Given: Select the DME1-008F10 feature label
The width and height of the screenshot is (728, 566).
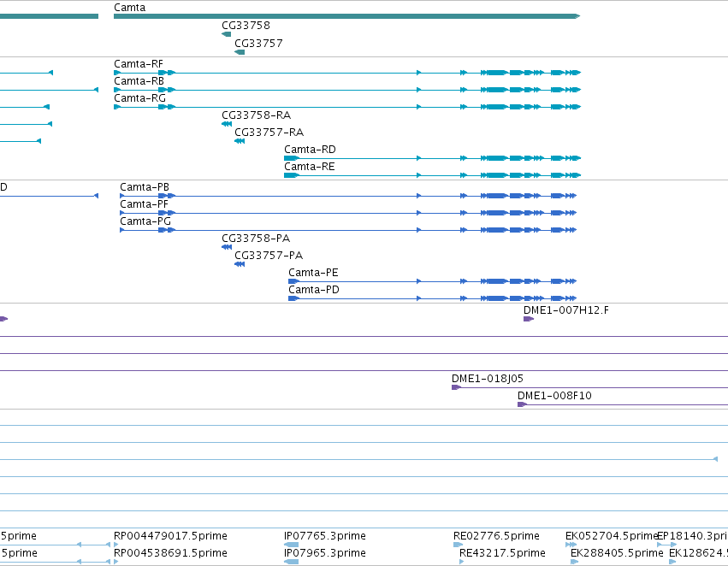Looking at the screenshot, I should point(554,396).
